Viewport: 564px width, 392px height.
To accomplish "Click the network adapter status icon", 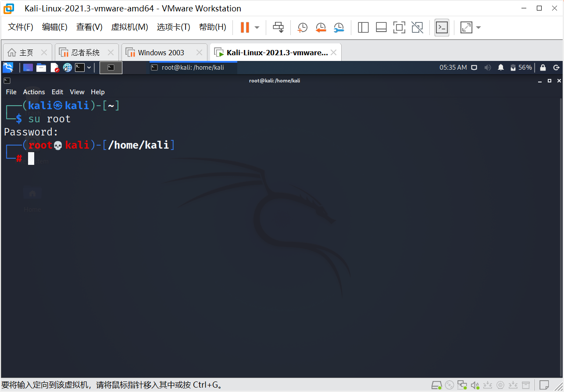I will [x=462, y=385].
